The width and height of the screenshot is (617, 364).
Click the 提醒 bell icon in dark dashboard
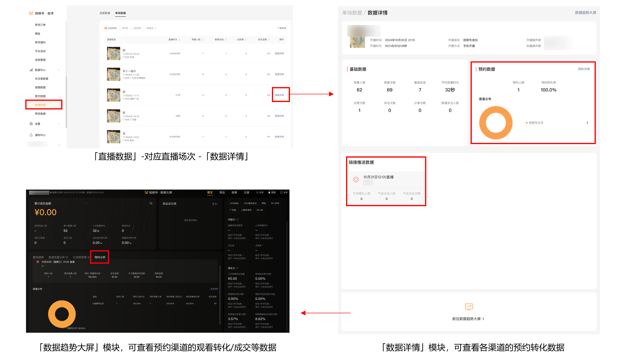tap(269, 192)
